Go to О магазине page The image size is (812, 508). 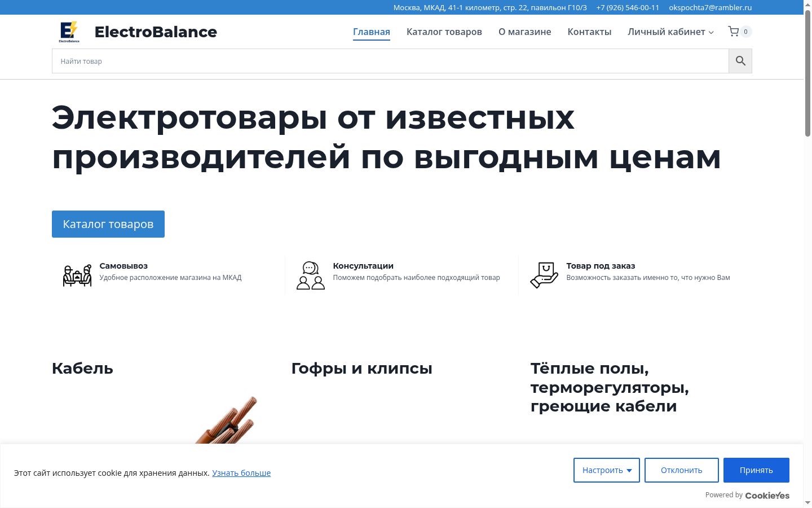click(525, 32)
